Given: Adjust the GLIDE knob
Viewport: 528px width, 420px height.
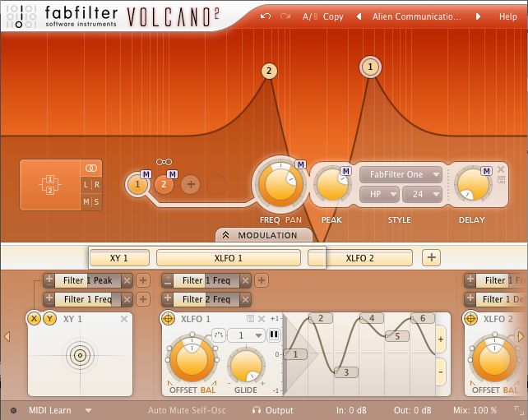Looking at the screenshot, I should click(x=246, y=366).
